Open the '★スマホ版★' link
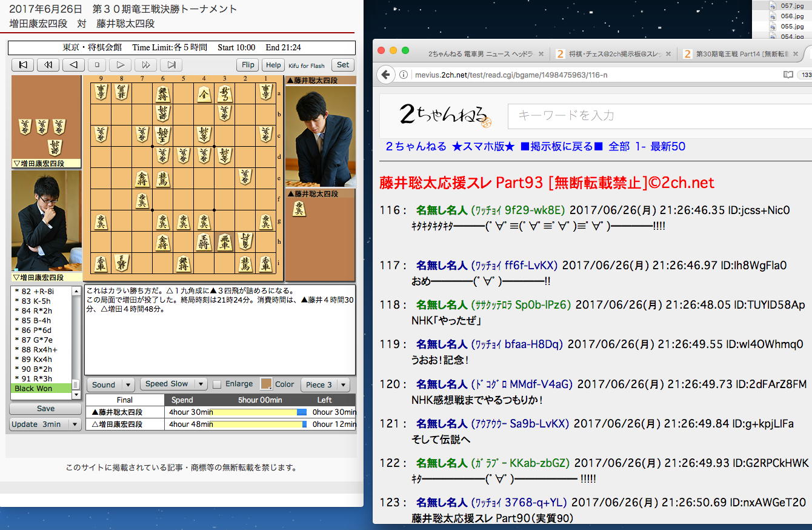The height and width of the screenshot is (530, 812). click(483, 147)
